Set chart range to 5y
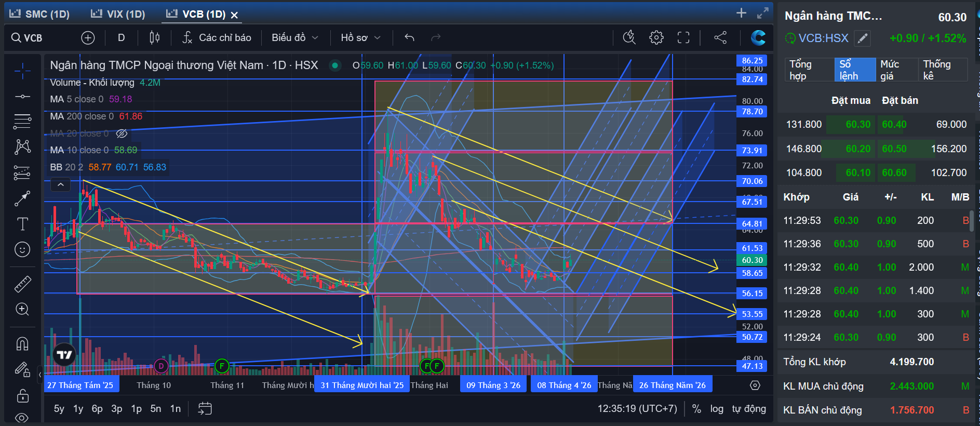The image size is (980, 426). (x=59, y=409)
